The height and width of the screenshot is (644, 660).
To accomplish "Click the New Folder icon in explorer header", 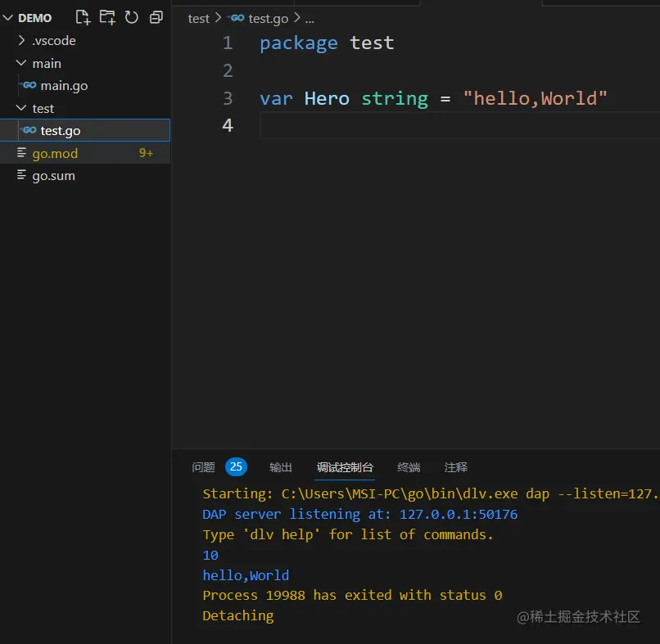I will click(x=107, y=17).
